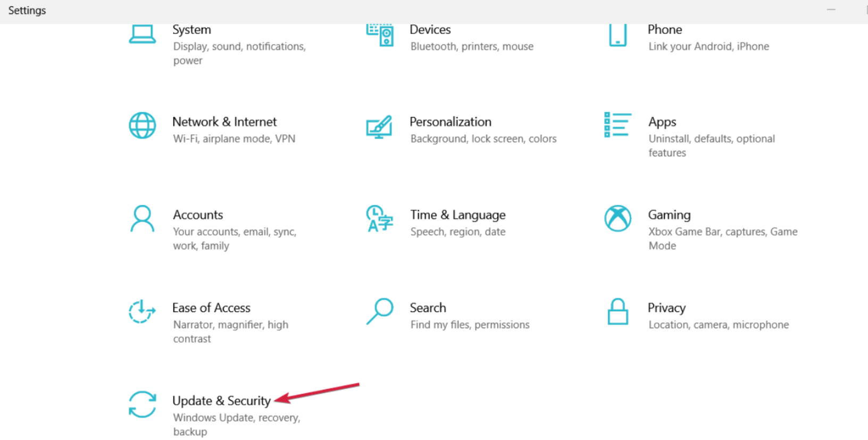Screen dimensions: 868x440
Task: Select the Time & Language clock icon
Action: click(379, 218)
